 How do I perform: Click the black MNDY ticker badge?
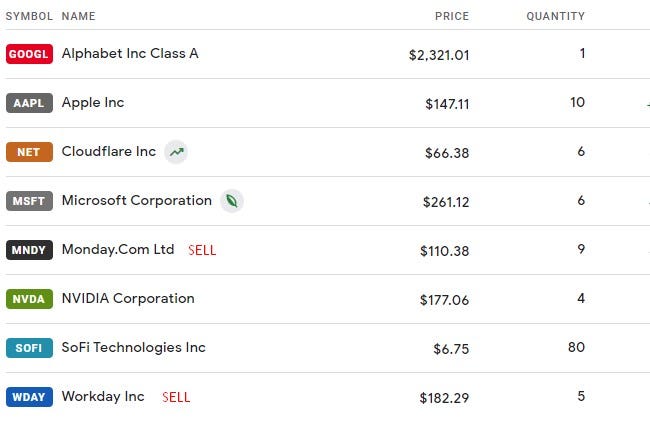29,250
